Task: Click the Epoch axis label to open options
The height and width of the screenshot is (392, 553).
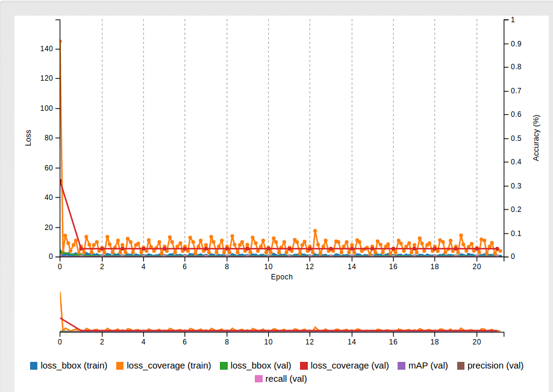Action: tap(281, 276)
